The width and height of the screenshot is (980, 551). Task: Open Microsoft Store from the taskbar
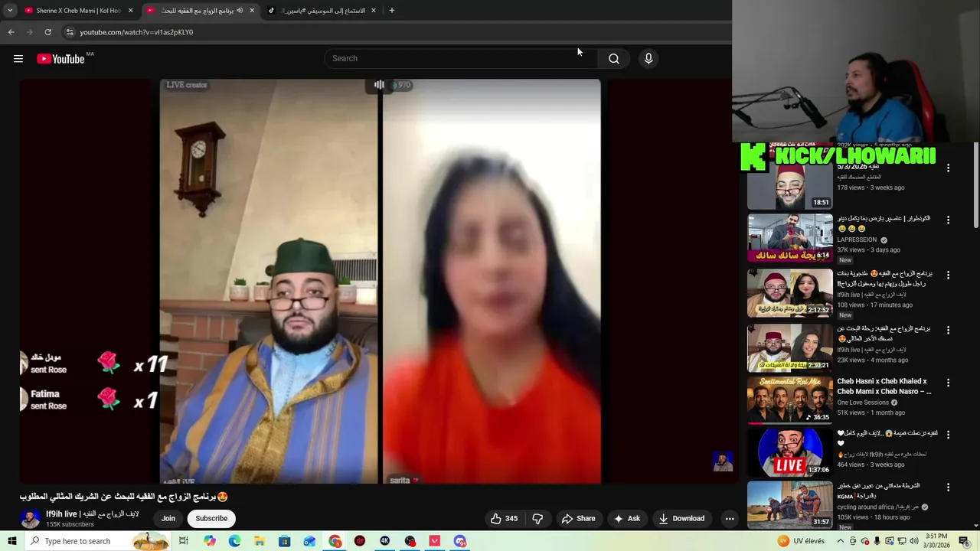[x=284, y=541]
